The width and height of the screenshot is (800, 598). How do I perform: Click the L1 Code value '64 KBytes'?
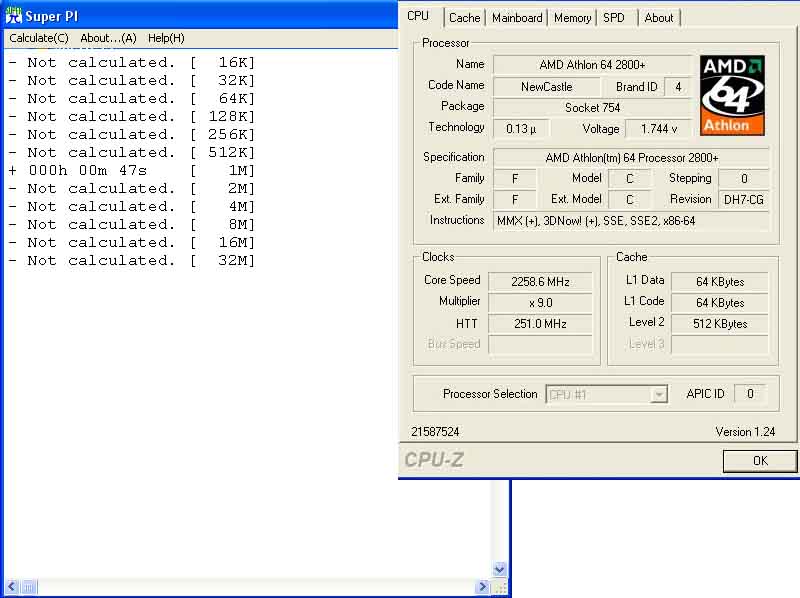click(719, 303)
